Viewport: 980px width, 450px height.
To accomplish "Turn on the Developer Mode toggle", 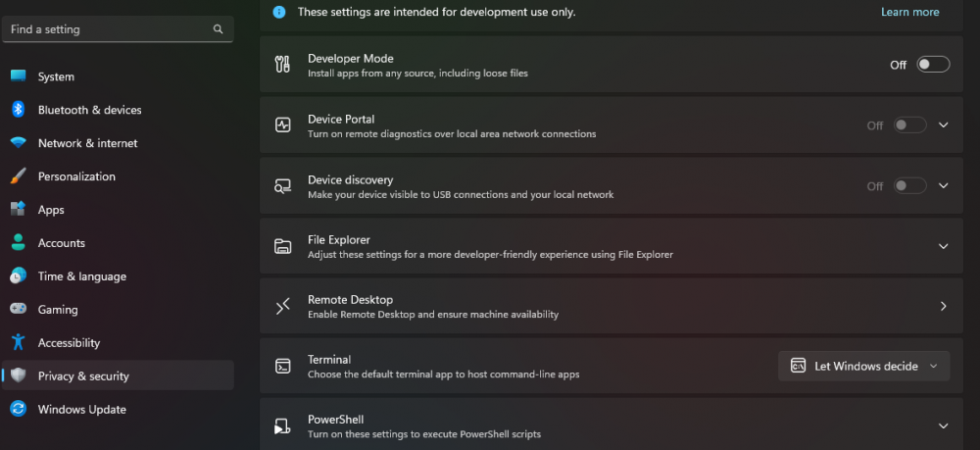I will pos(933,65).
